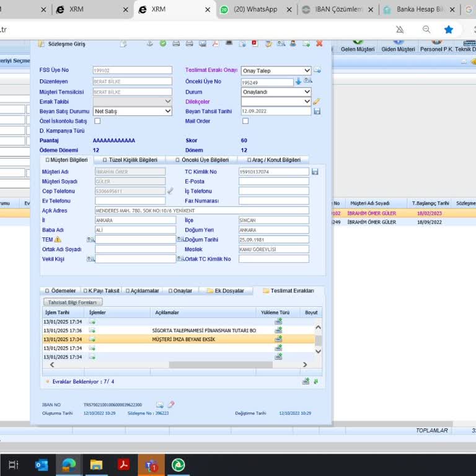
Task: Click the pencil icon next to Dilekçeler
Action: click(317, 102)
